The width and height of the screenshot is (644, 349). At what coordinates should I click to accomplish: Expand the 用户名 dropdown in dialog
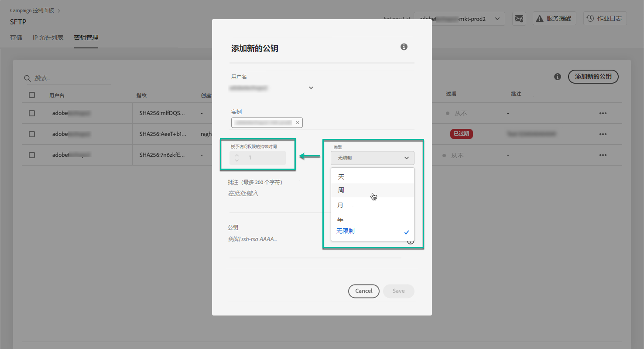tap(311, 88)
